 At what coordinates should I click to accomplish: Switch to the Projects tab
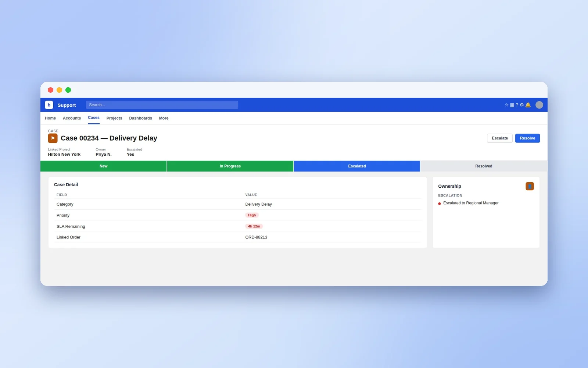(114, 118)
